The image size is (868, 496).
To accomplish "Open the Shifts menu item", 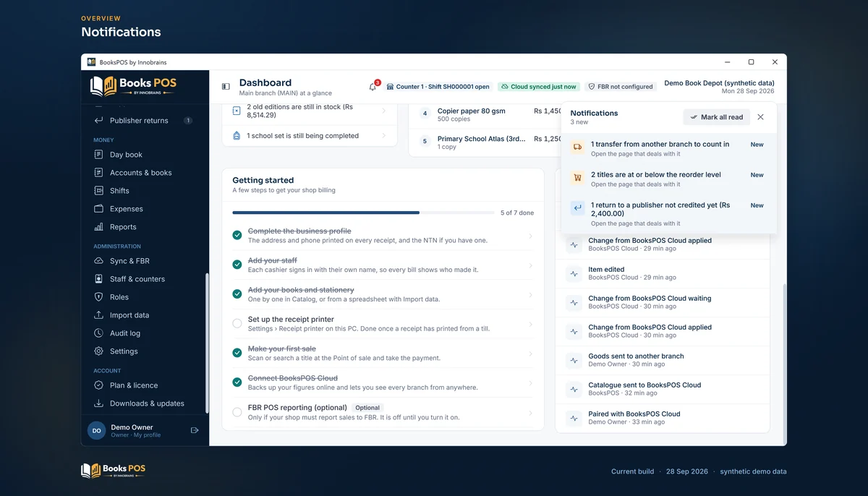I will point(143,191).
